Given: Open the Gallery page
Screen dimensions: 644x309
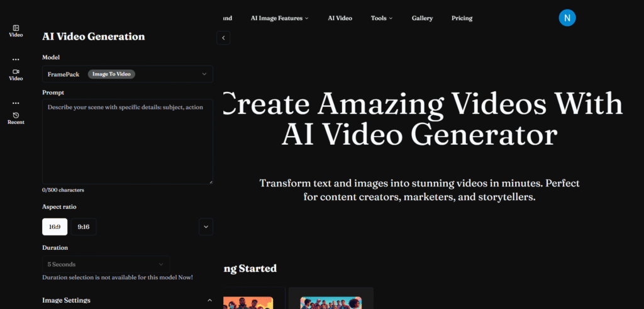Looking at the screenshot, I should coord(422,18).
